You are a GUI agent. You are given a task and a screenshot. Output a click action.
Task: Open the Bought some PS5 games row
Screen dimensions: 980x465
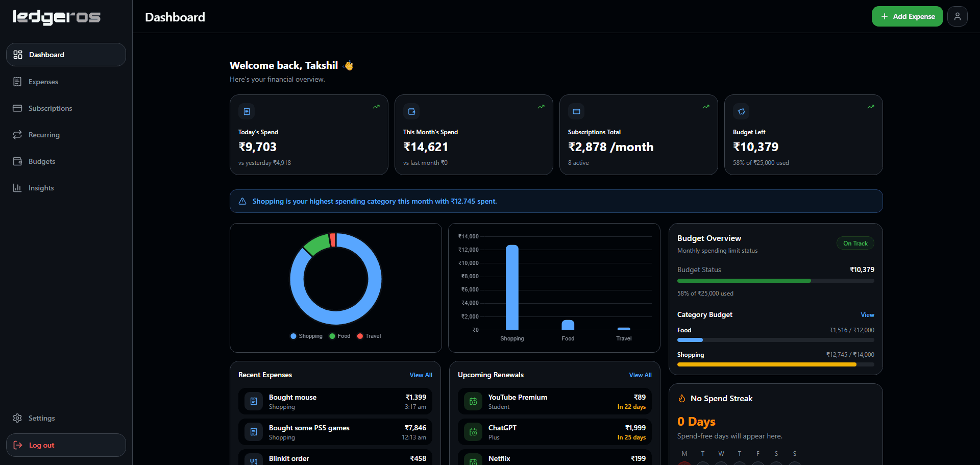click(x=335, y=432)
